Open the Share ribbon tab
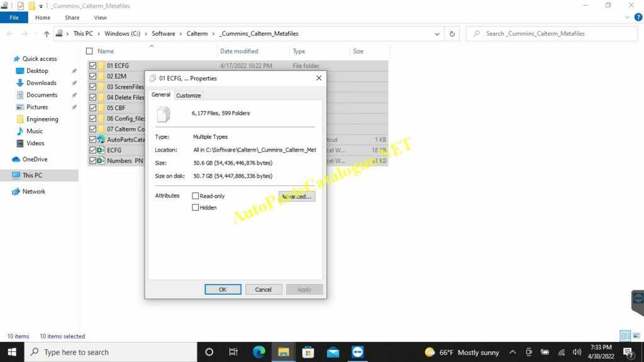The image size is (644, 362). point(72,18)
